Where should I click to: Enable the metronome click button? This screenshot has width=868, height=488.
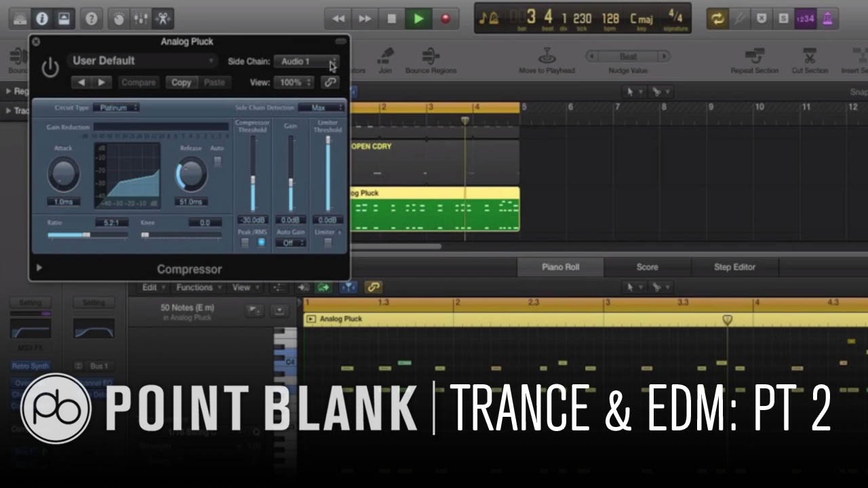click(827, 18)
